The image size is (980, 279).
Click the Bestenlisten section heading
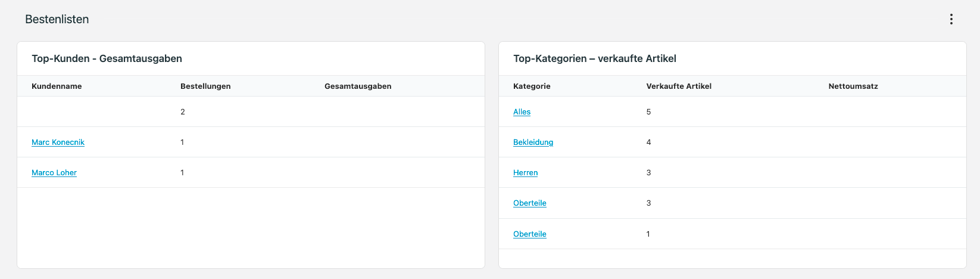57,19
